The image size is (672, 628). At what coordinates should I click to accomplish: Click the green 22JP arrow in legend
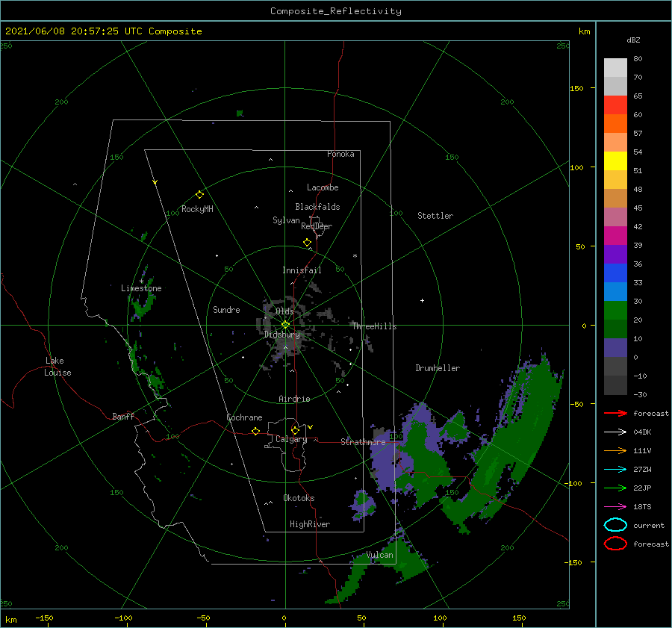[615, 488]
